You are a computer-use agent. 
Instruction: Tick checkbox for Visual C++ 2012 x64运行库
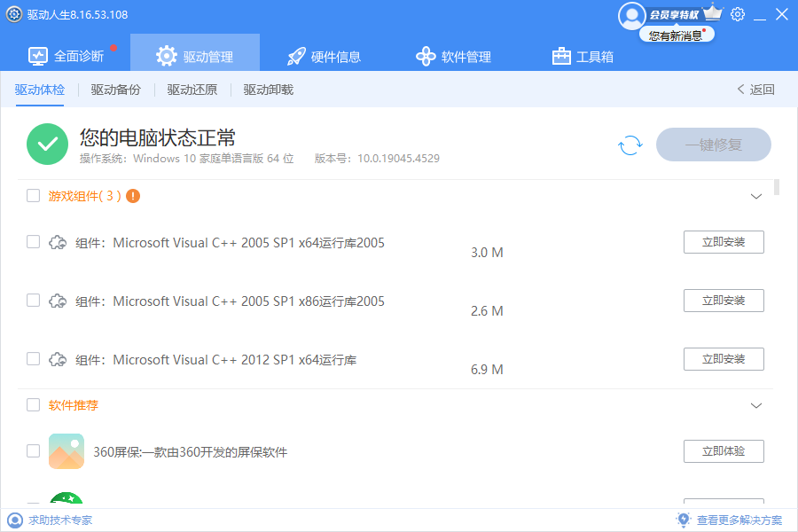[x=33, y=359]
